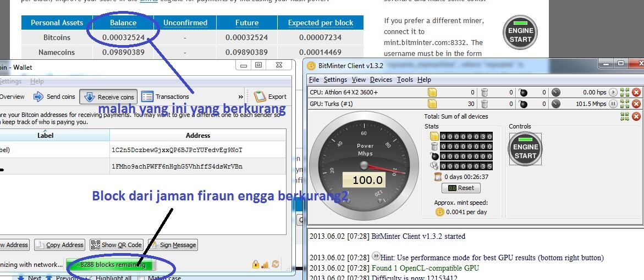Reset the BitMinter stats counters
The width and height of the screenshot is (644, 280).
[461, 188]
